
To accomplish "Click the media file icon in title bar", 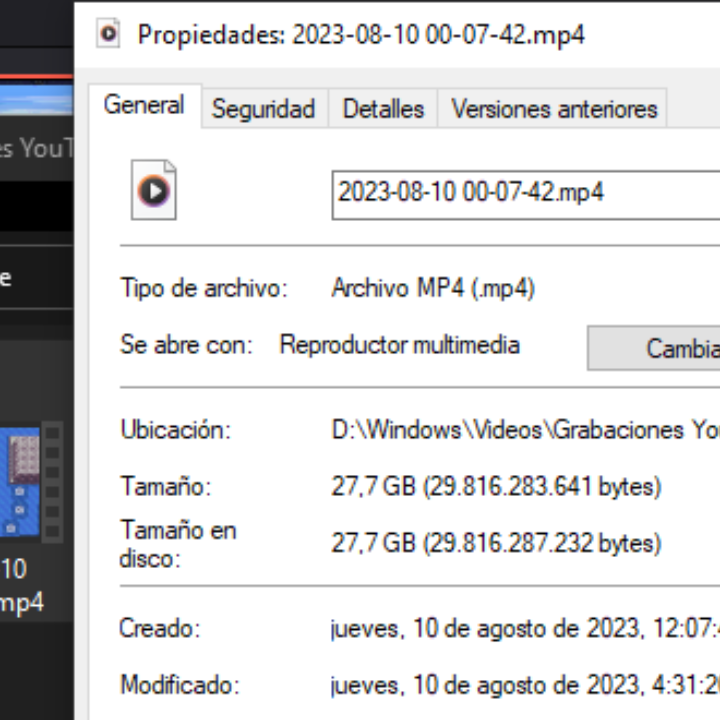I will pos(108,33).
